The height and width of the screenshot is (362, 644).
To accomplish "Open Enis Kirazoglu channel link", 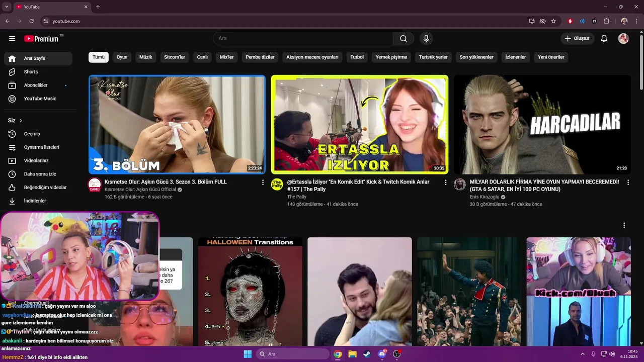I will 485,197.
